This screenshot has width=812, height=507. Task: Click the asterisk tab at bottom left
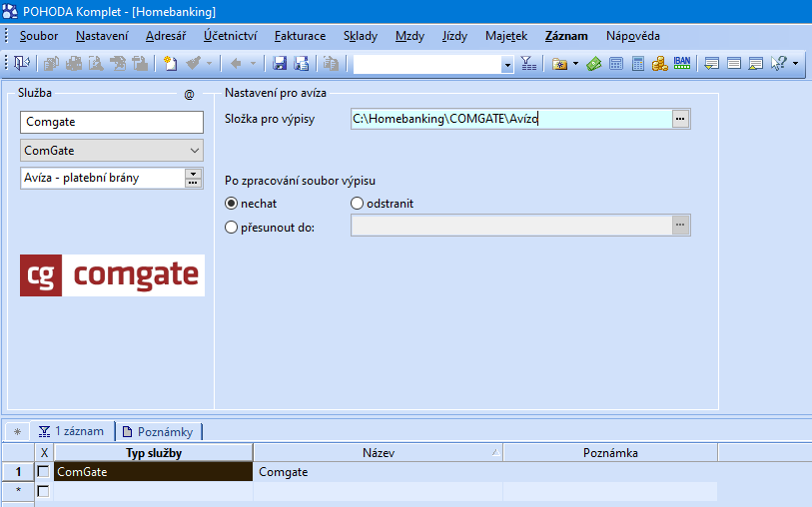pos(18,431)
